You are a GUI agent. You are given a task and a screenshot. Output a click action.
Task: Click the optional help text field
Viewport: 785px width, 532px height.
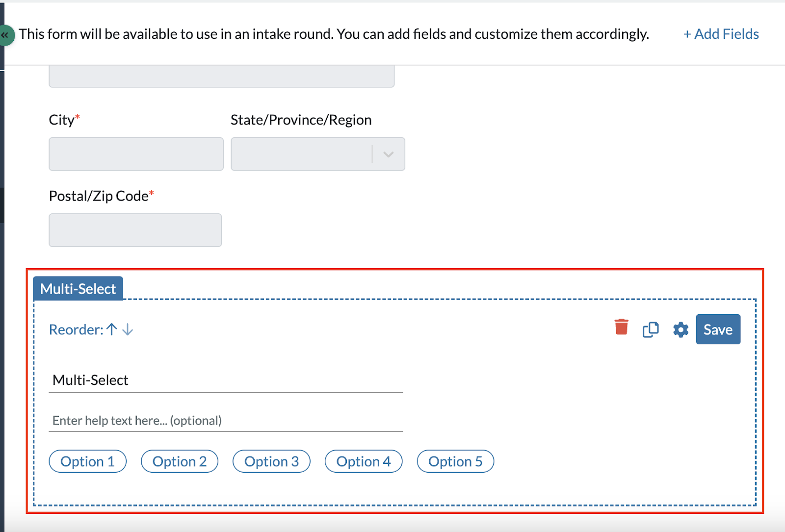coord(225,420)
